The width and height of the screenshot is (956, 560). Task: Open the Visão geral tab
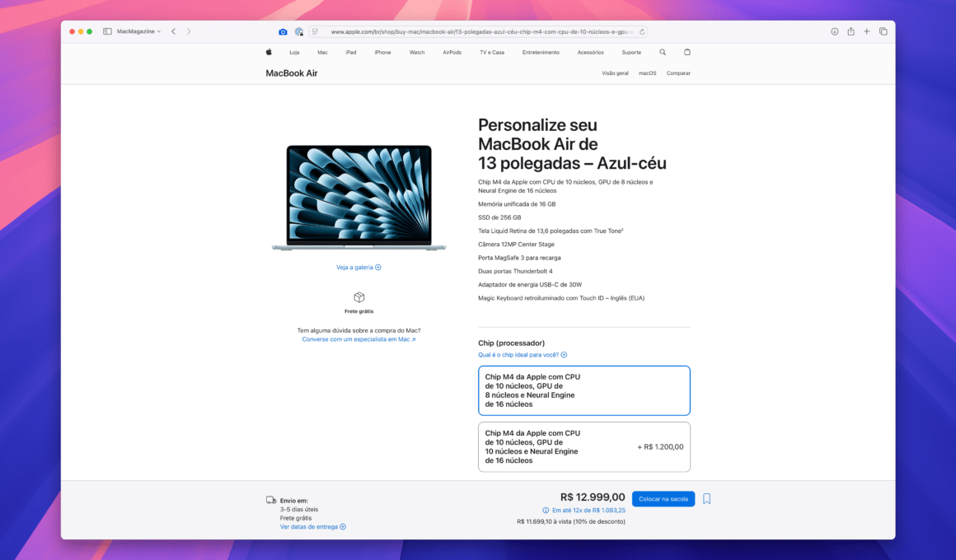click(615, 73)
